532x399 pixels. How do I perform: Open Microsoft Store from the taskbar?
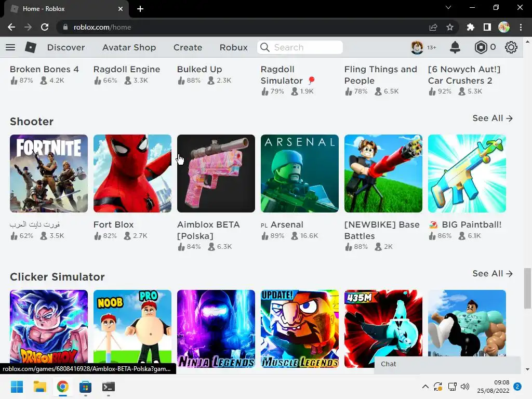[x=86, y=387]
